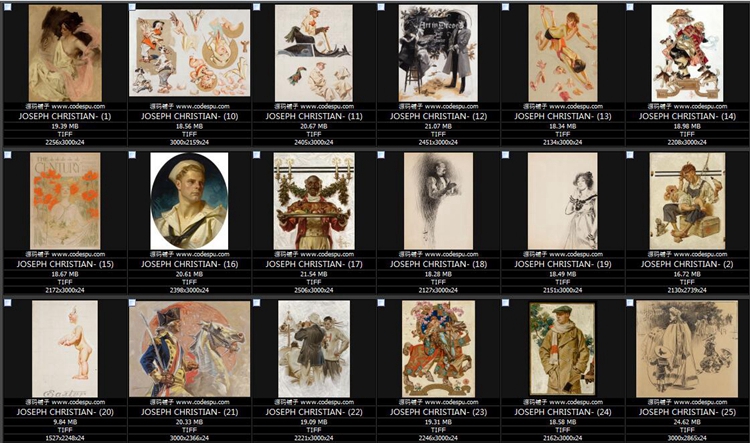Screen dimensions: 750x443
Task: Click the filename label JOSEPH CHRISTIAN- (18)
Action: click(x=438, y=264)
